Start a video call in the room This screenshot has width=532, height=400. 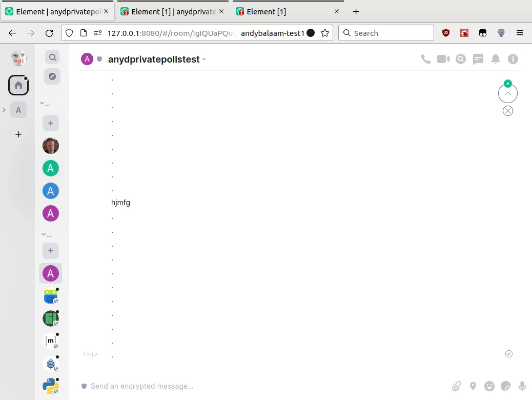pos(443,59)
